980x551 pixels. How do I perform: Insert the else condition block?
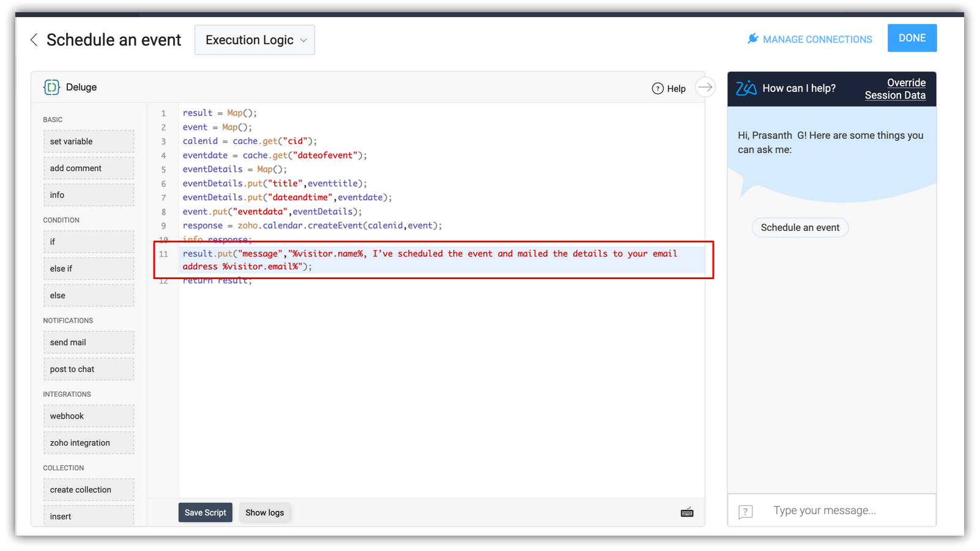[x=89, y=296]
